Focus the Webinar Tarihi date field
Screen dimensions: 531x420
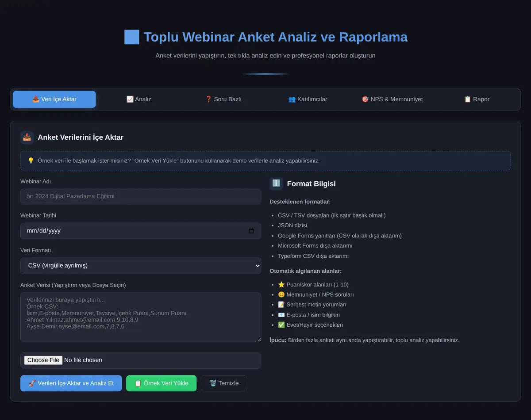tap(141, 231)
